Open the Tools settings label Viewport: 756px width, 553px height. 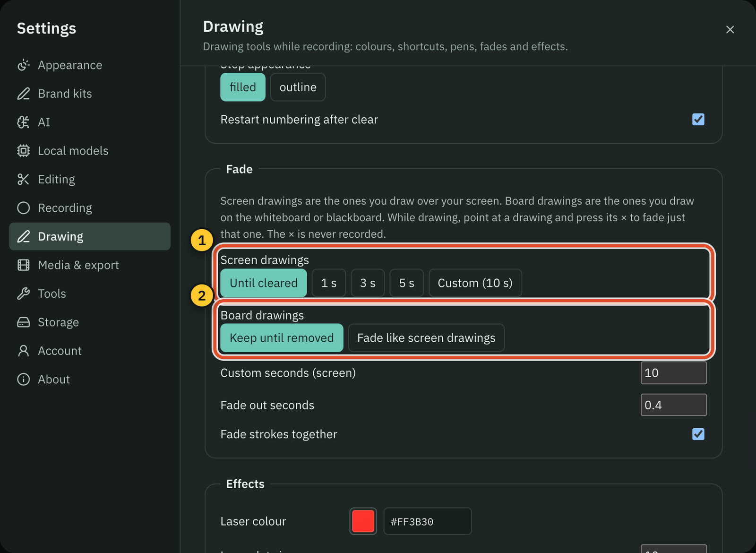point(52,294)
